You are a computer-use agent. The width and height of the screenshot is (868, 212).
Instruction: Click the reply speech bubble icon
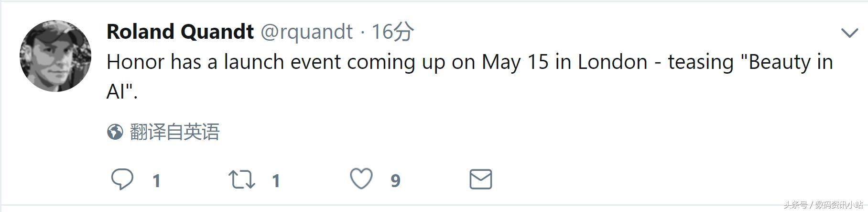point(122,179)
